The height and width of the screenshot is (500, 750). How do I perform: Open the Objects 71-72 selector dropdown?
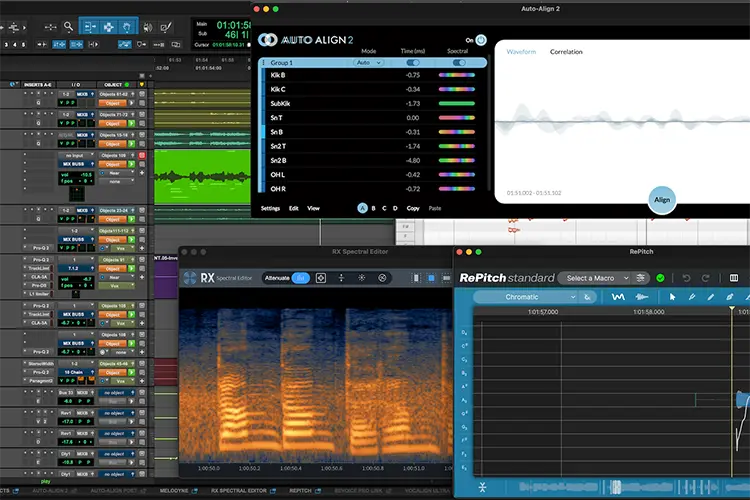click(x=117, y=115)
